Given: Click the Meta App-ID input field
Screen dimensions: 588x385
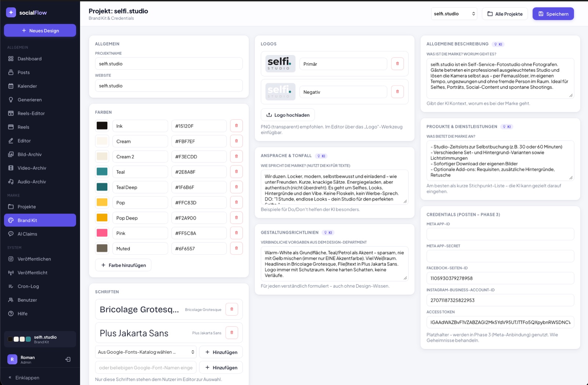Looking at the screenshot, I should tap(500, 234).
